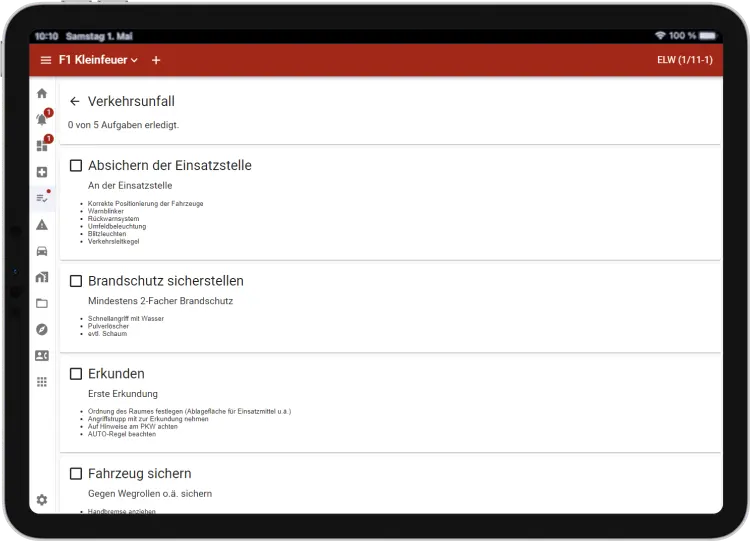The height and width of the screenshot is (541, 750).
Task: Click 'AUTO-Regel beachten' bullet
Action: click(122, 434)
